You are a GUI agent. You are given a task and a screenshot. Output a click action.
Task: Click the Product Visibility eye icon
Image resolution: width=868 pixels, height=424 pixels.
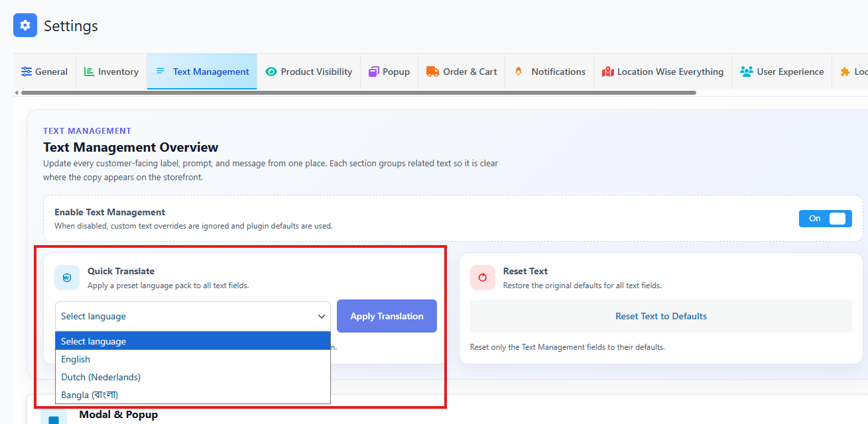[x=271, y=72]
